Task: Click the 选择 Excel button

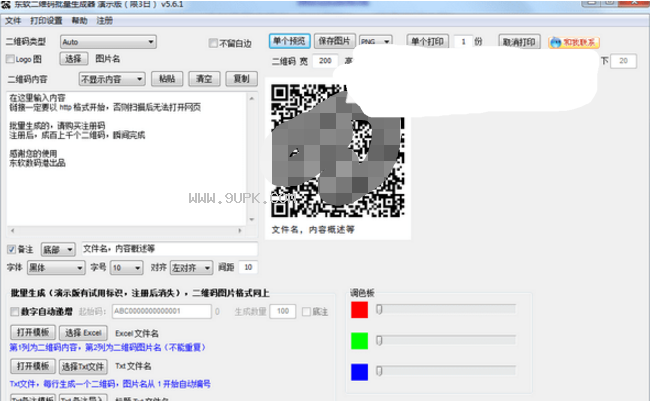Action: 83,332
